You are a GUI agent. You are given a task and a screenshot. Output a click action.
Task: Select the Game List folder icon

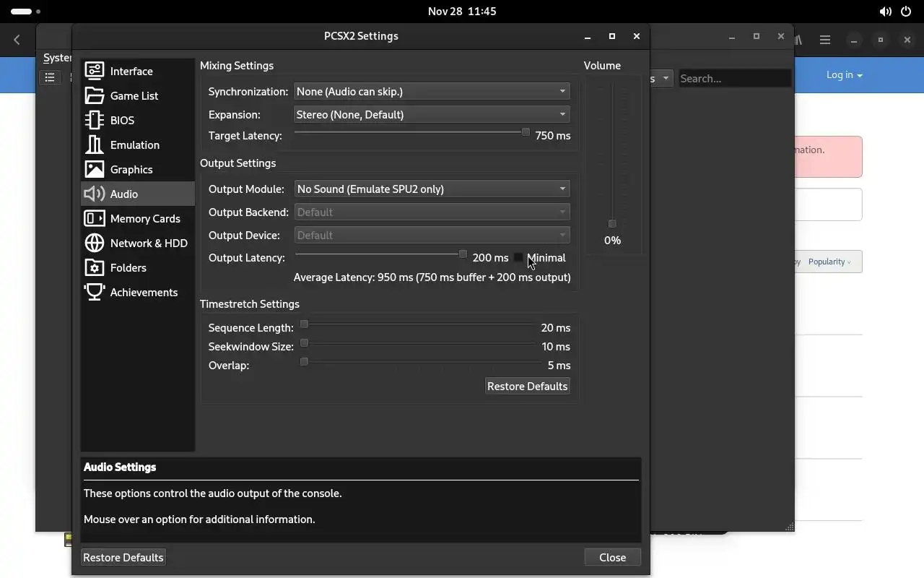(95, 95)
